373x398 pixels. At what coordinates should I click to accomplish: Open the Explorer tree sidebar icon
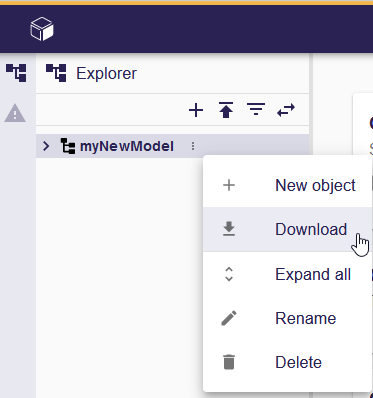[16, 73]
